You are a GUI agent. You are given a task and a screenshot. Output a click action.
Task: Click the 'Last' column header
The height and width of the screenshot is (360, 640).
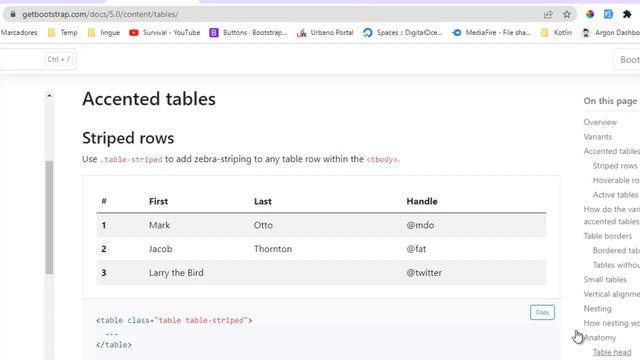click(263, 201)
